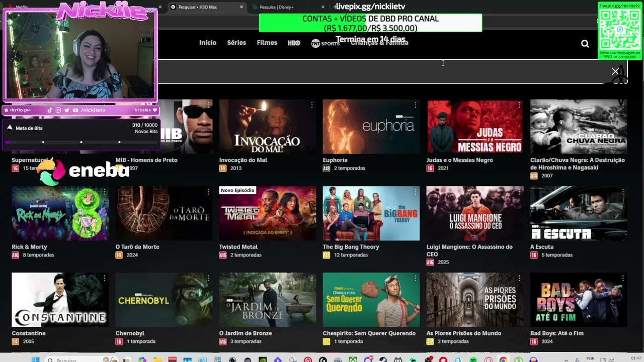Open the Rick & Morty poster thumbnail
644x362 pixels.
click(60, 213)
